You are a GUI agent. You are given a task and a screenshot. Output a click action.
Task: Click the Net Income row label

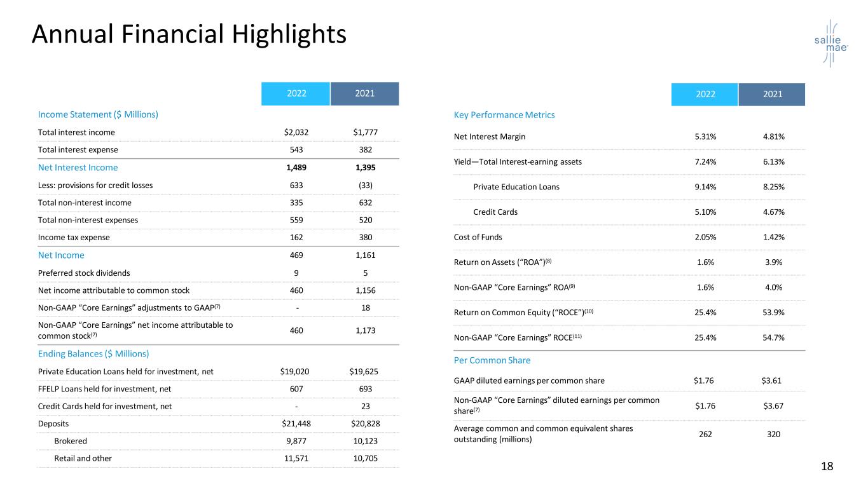click(61, 255)
